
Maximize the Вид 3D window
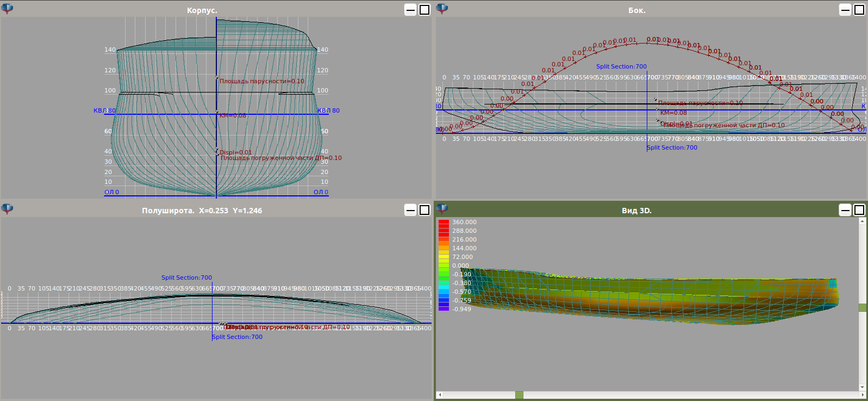[859, 210]
